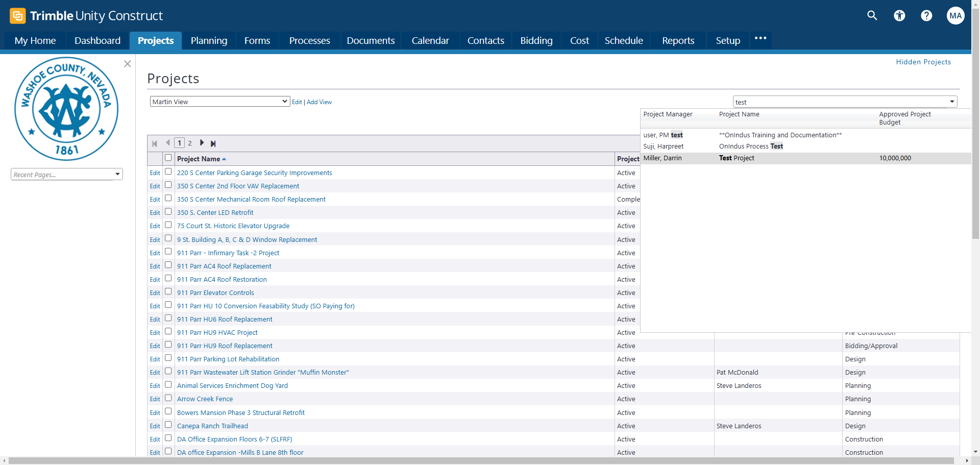Image resolution: width=980 pixels, height=465 pixels.
Task: Toggle the search box dropdown arrow beside 'test'
Action: tap(952, 102)
